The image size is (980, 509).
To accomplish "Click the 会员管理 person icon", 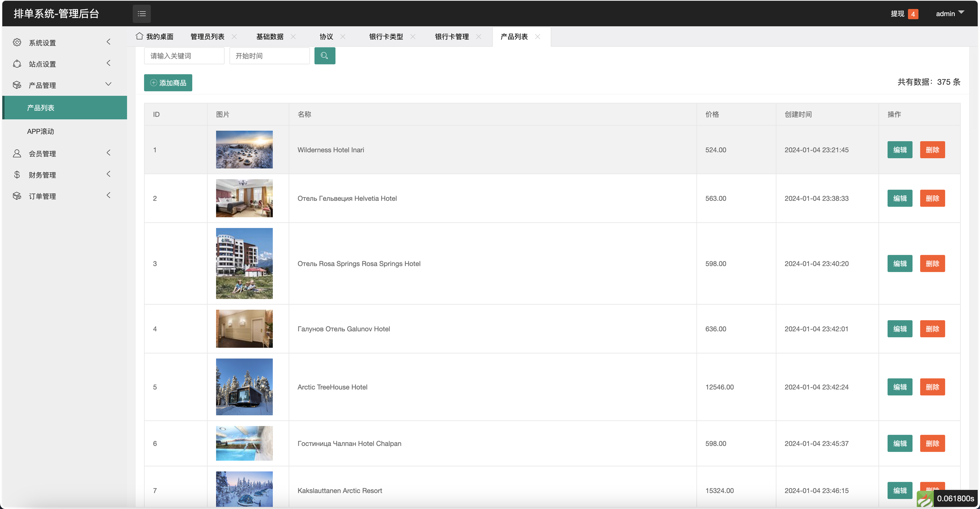I will click(x=17, y=153).
